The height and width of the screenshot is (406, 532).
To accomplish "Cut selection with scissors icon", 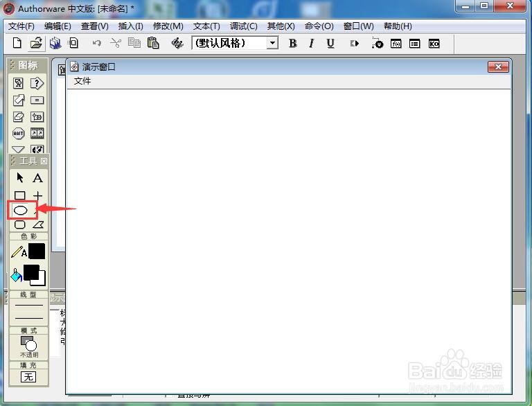I will [x=116, y=43].
